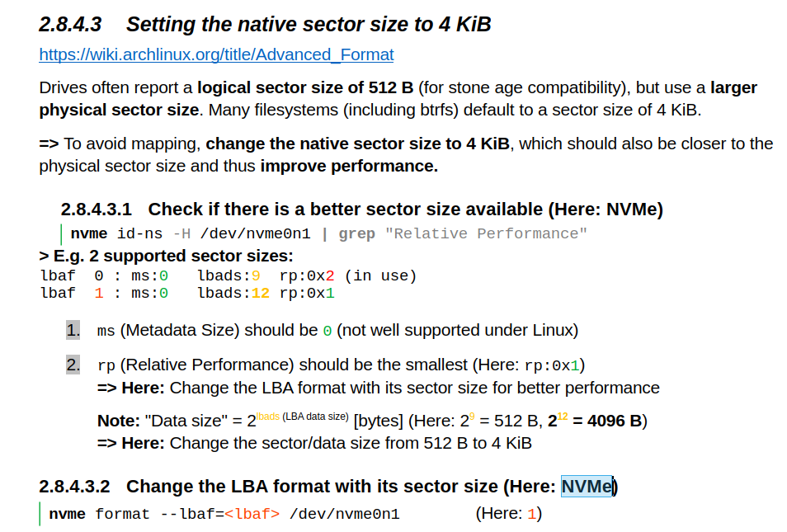Click the "Note: Data size" line
787x532 pixels.
coord(372,420)
